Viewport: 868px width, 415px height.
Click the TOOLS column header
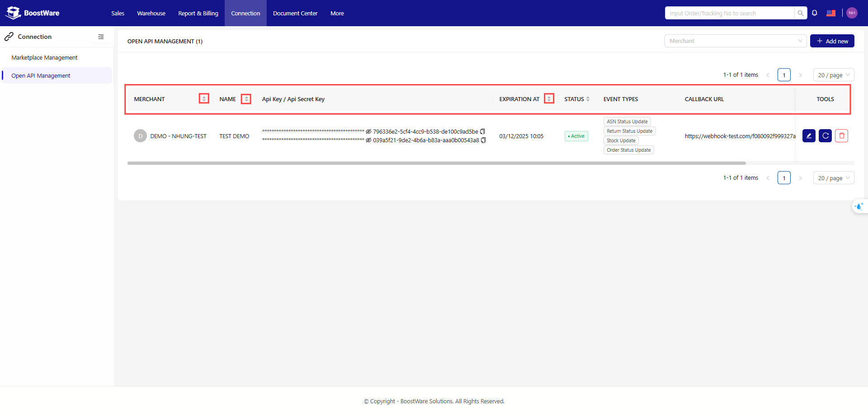(825, 99)
